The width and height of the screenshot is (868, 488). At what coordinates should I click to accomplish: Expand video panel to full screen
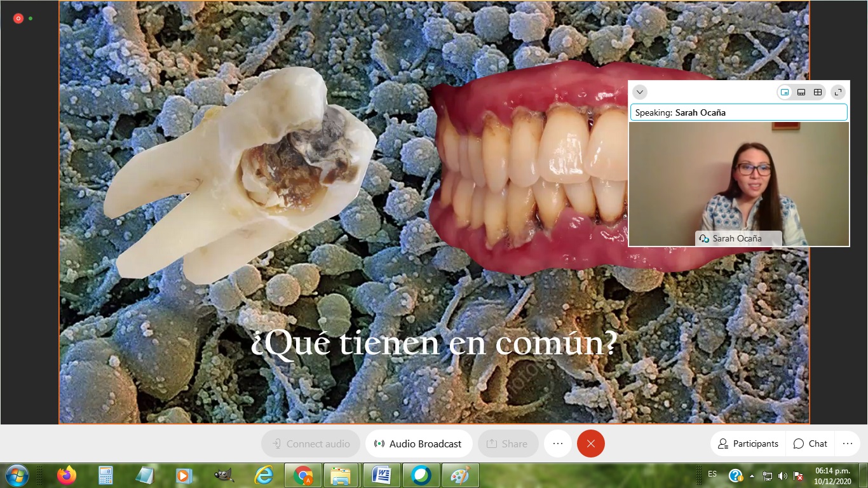point(838,92)
